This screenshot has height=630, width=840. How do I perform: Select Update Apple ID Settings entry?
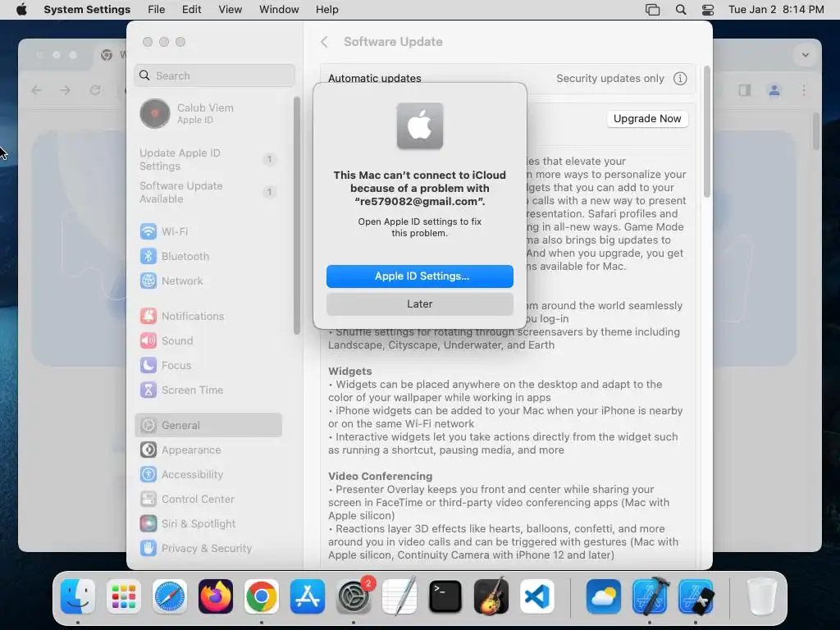point(209,159)
